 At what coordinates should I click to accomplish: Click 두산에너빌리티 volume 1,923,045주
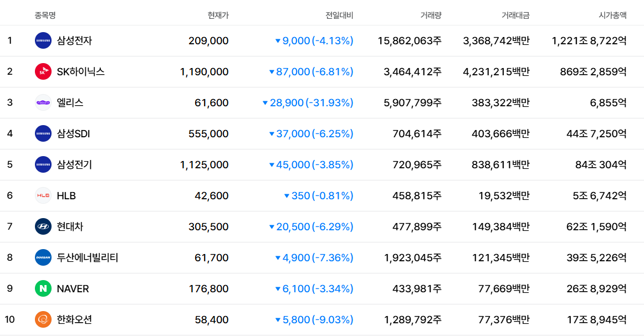[413, 257]
